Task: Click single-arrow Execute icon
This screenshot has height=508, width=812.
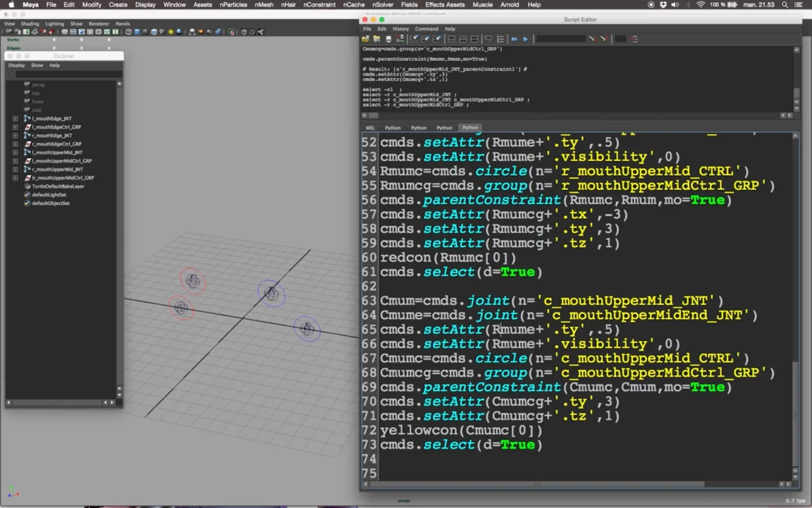Action: tap(525, 39)
